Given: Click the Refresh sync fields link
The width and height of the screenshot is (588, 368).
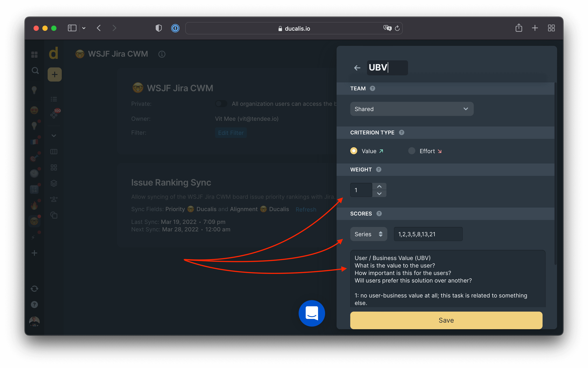Looking at the screenshot, I should click(306, 209).
